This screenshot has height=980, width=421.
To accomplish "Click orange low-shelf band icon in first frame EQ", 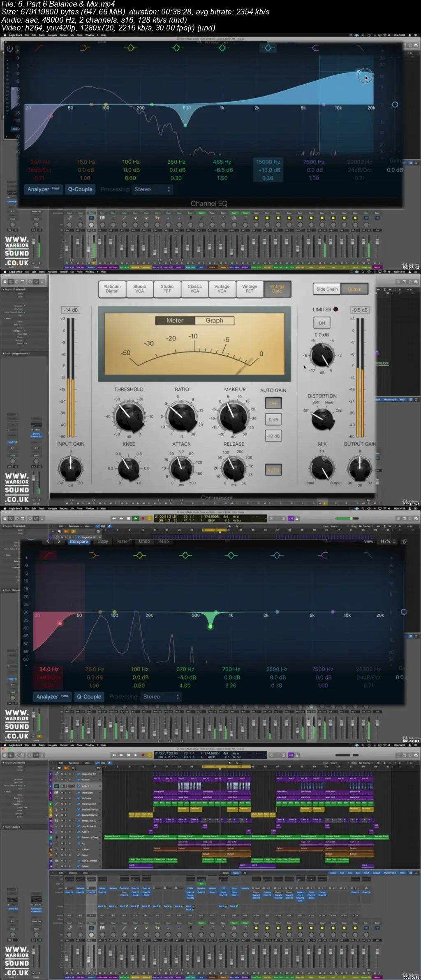I will pos(85,48).
